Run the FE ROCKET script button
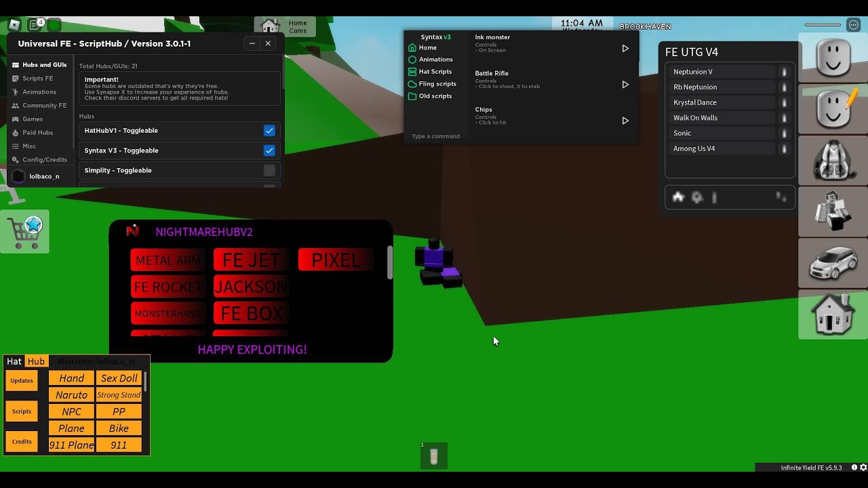The height and width of the screenshot is (488, 868). 168,287
